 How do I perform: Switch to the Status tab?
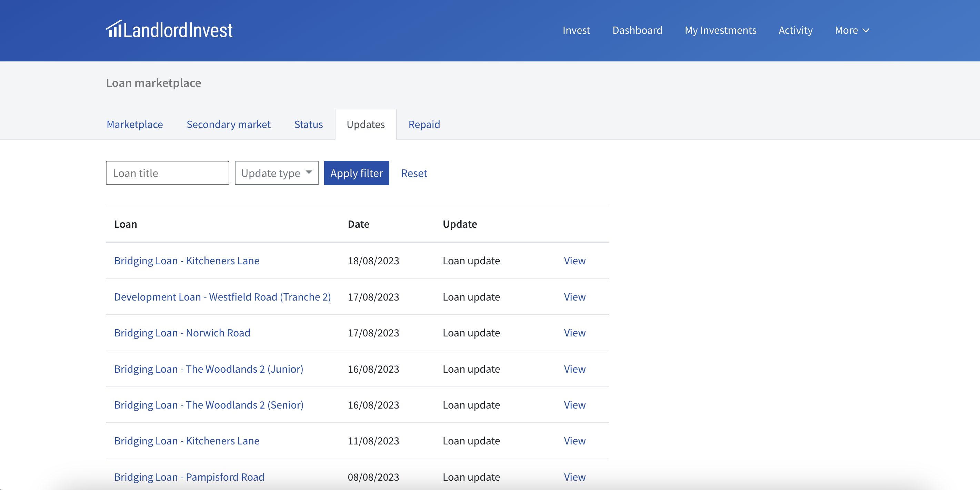click(308, 124)
